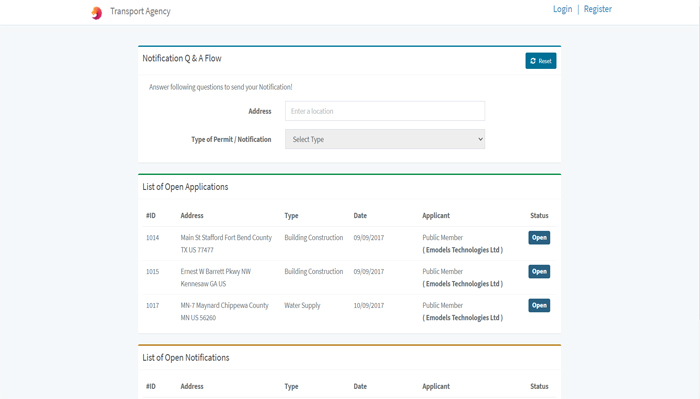Click the page vertical scrollbar
This screenshot has width=700, height=399.
[x=697, y=161]
